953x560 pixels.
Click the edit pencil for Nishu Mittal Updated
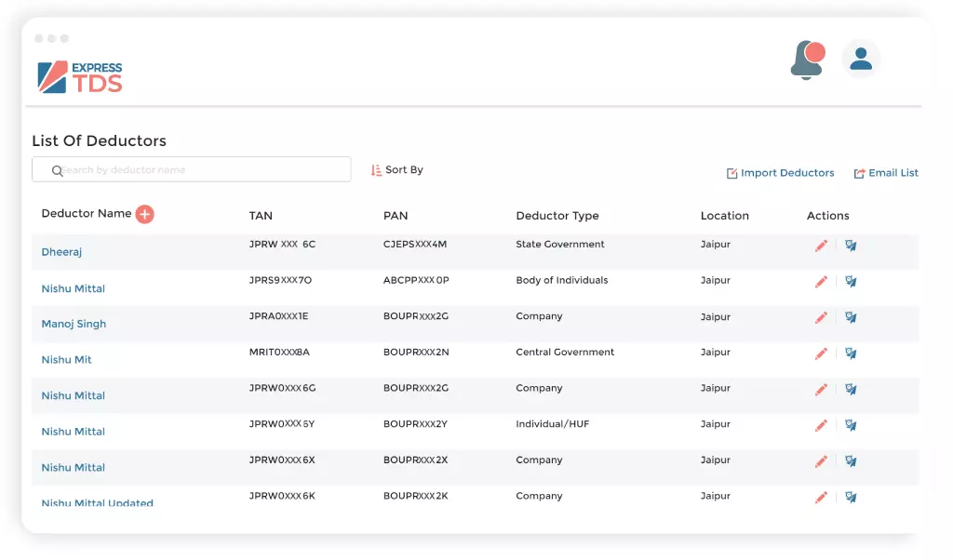821,498
